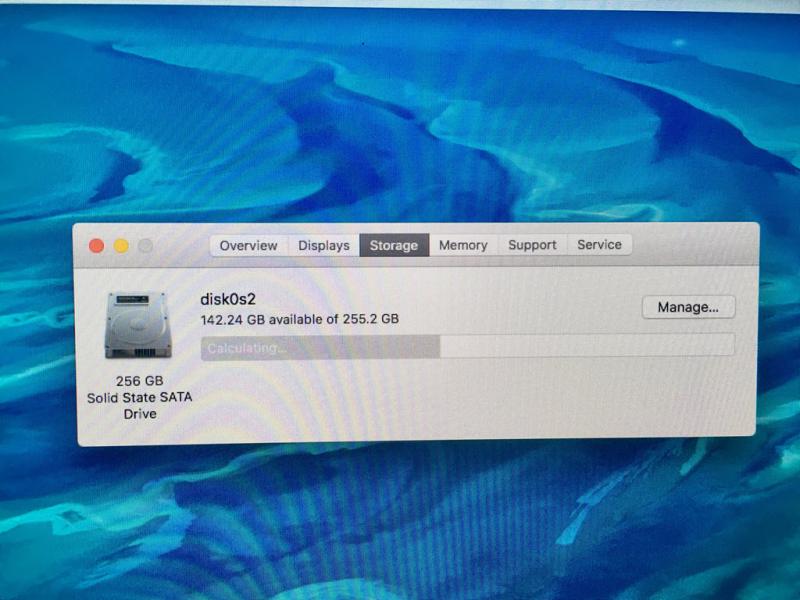Minimize window with yellow button
The image size is (800, 600).
tap(121, 246)
